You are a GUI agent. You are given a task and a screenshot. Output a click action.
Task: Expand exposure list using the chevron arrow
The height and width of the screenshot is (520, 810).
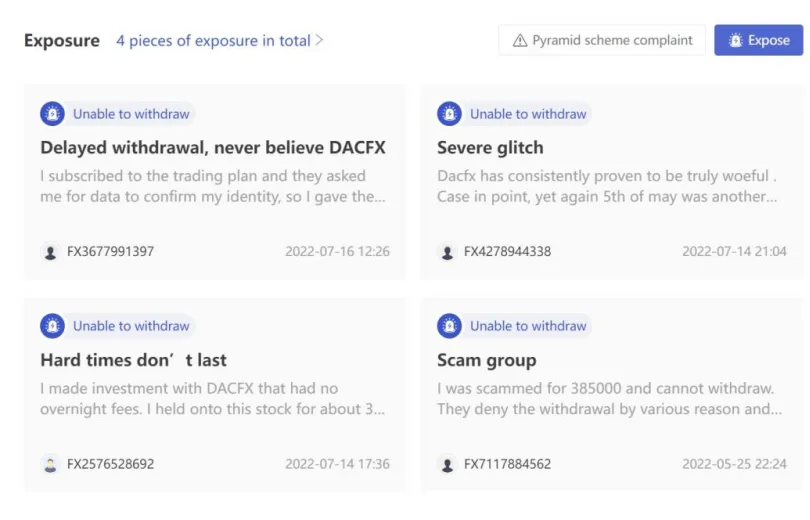tap(319, 40)
